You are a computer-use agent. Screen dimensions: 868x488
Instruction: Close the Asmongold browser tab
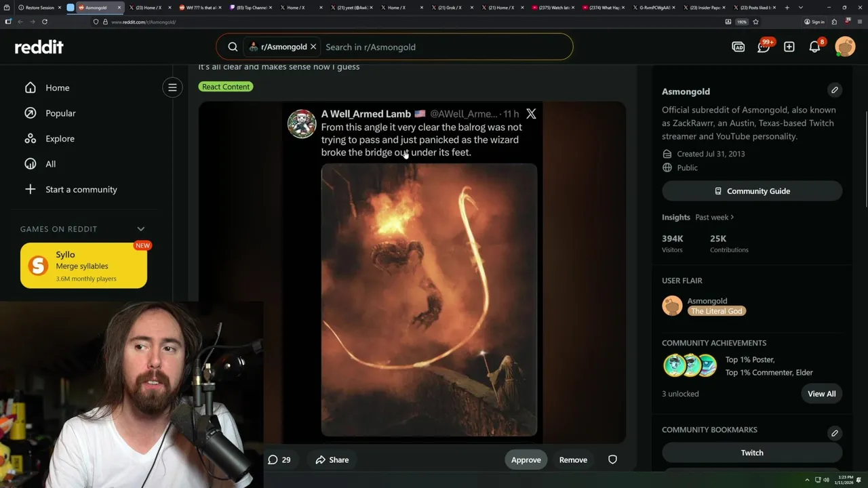tap(120, 7)
